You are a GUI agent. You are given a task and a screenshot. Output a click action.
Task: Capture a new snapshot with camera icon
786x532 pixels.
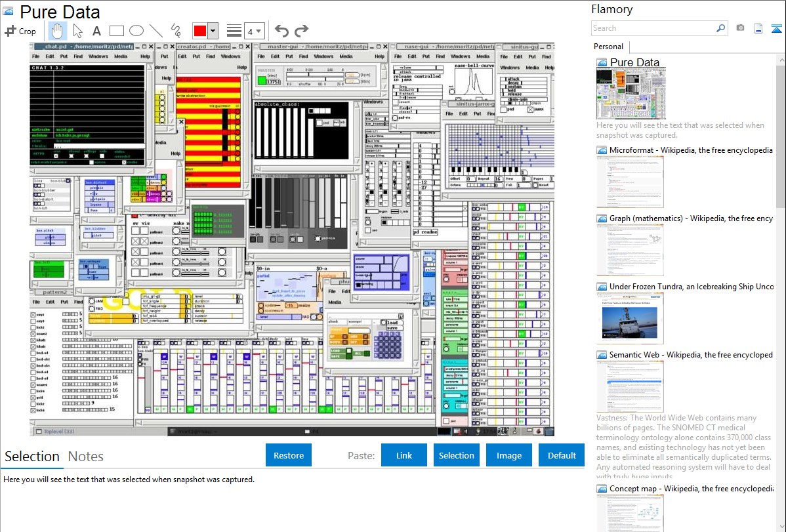pos(740,28)
